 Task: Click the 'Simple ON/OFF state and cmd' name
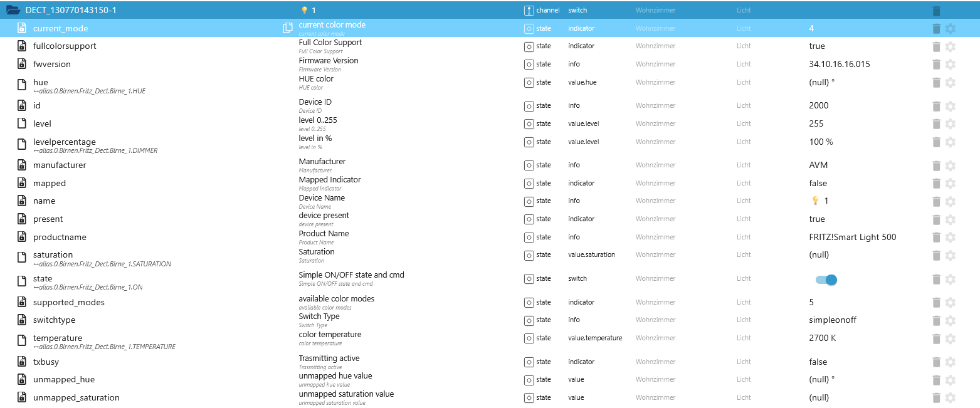(x=351, y=275)
